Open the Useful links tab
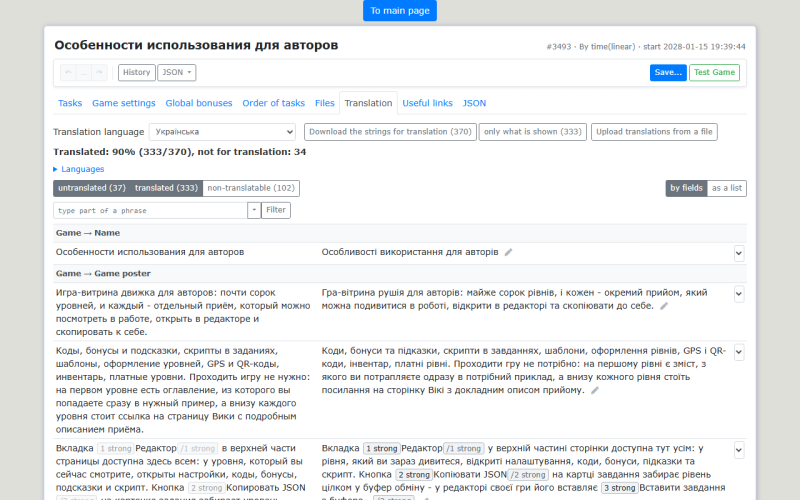Viewport: 800px width, 500px height. coord(428,103)
